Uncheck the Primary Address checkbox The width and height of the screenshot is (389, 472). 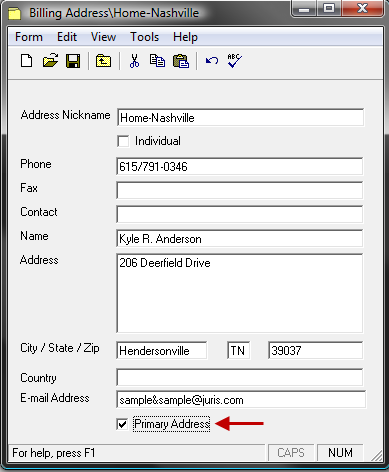(x=123, y=424)
